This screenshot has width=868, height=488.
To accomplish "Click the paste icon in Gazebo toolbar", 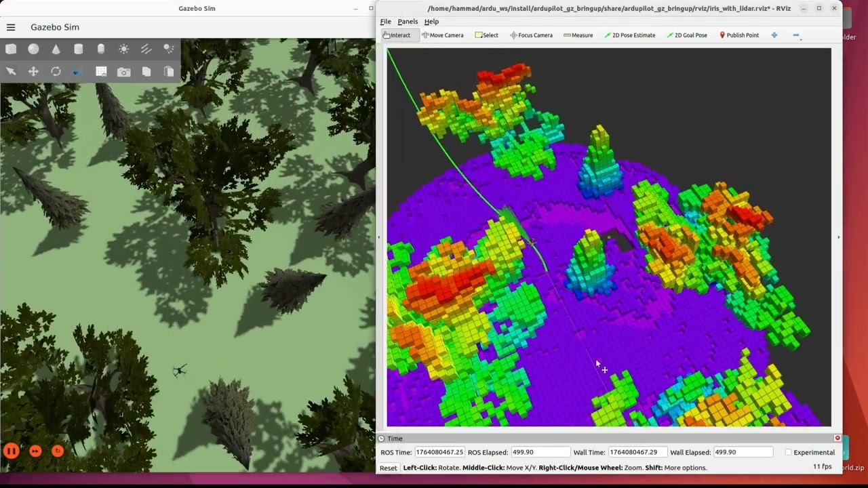I will pyautogui.click(x=169, y=71).
